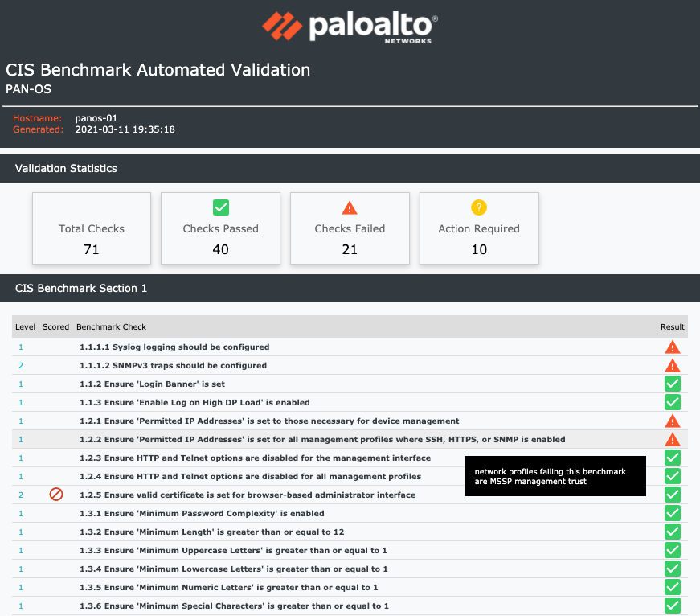Click the green Checks Passed checkmark icon

pos(220,207)
